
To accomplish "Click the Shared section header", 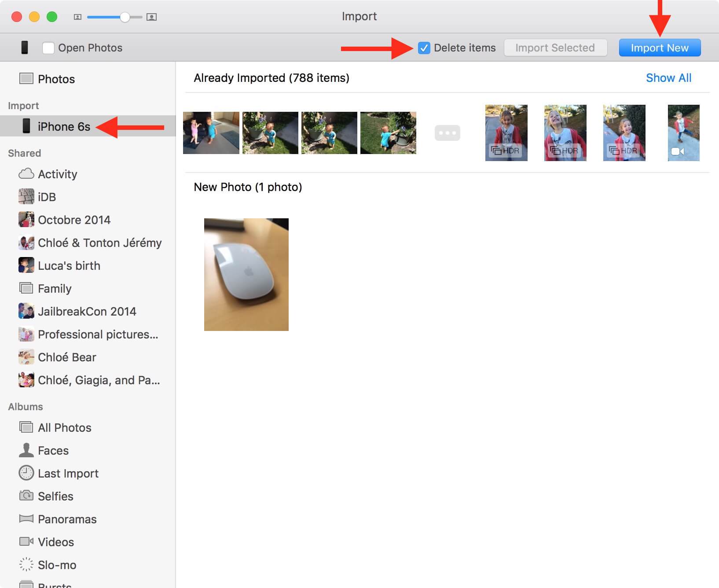I will click(25, 153).
